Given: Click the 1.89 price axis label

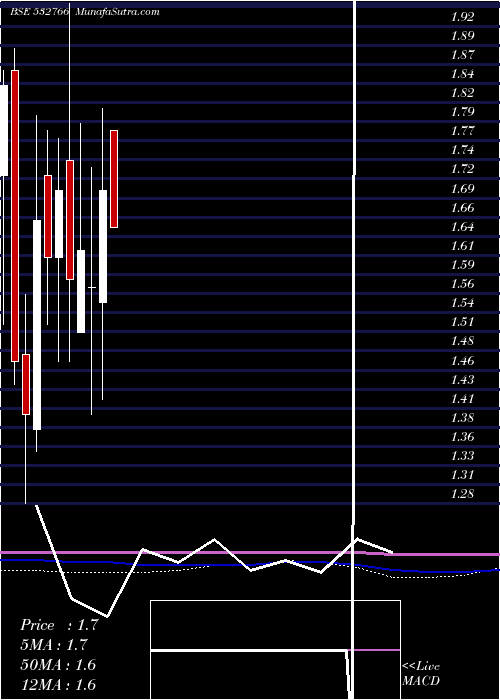Looking at the screenshot, I should coord(462,36).
